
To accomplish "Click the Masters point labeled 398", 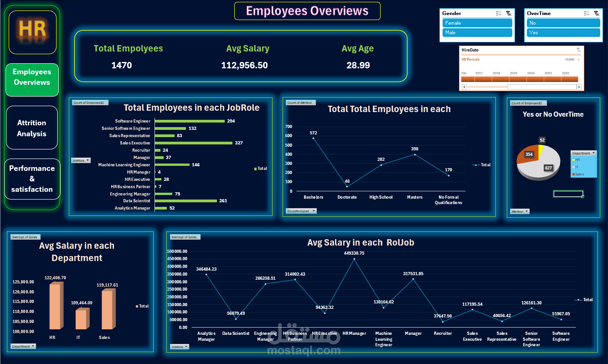I will [414, 154].
